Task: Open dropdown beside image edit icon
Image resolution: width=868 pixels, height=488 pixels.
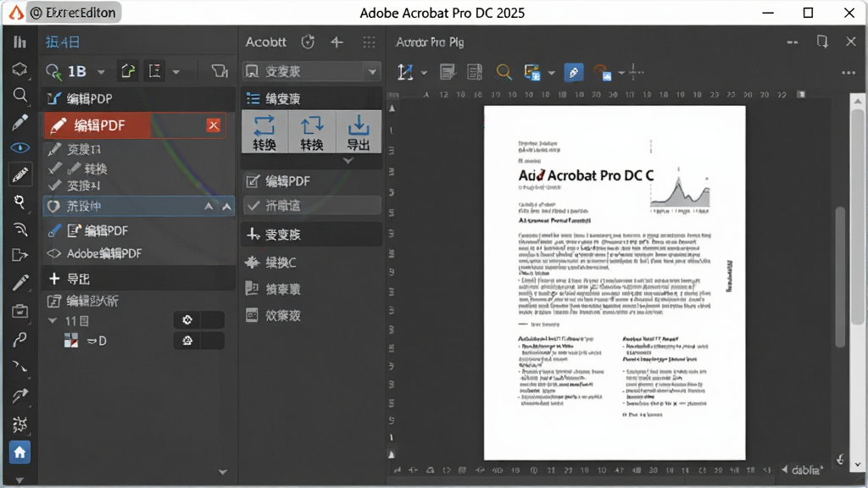Action: tap(551, 73)
